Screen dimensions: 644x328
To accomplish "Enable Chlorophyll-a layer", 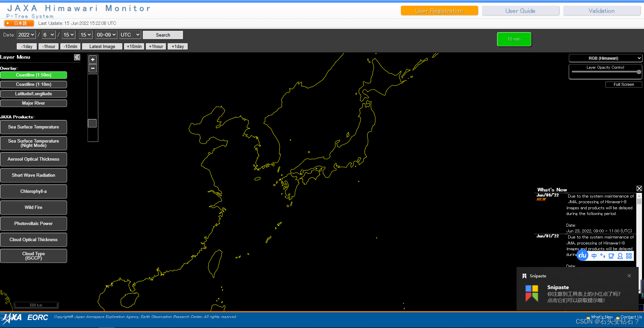I will [x=34, y=192].
